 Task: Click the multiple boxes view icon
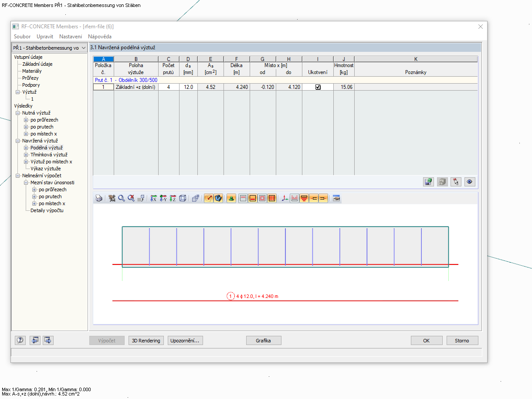tap(196, 198)
